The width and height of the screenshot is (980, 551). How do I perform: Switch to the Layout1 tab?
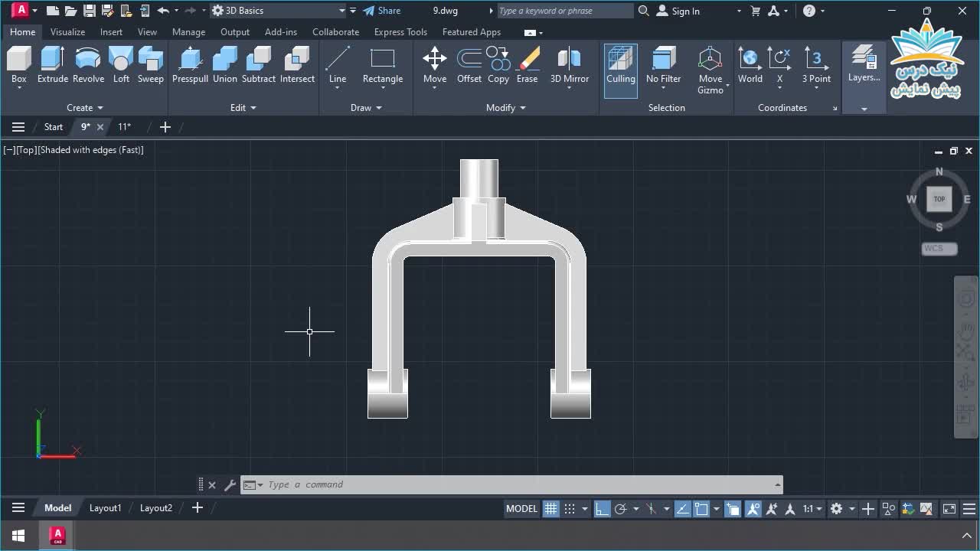[x=105, y=508]
